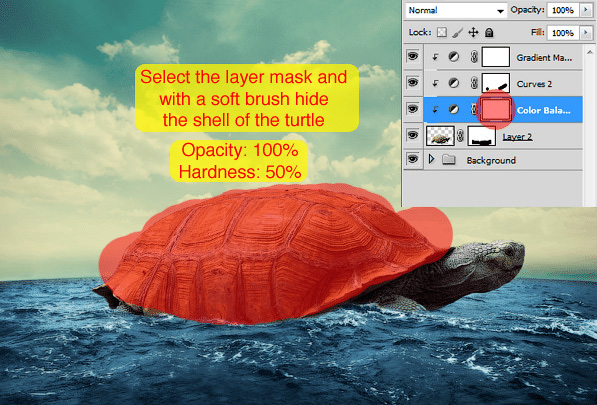Open the Normal blend mode dropdown
The height and width of the screenshot is (405, 597).
point(456,11)
